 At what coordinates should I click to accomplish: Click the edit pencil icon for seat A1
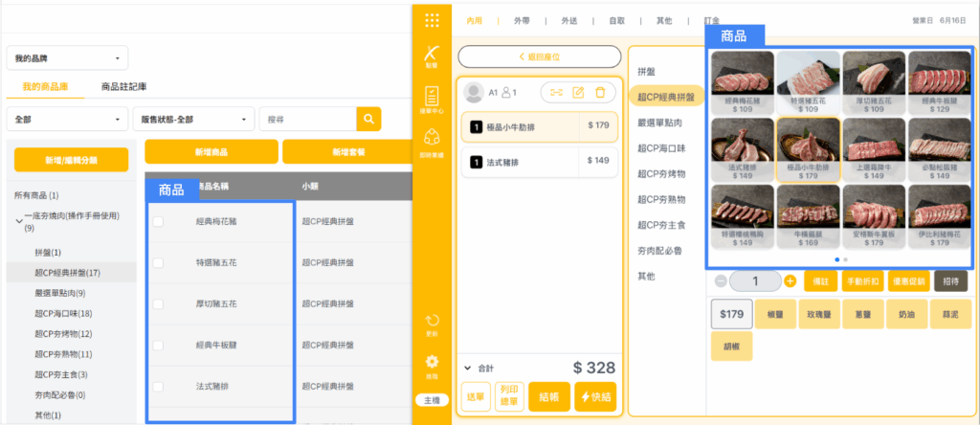(578, 92)
